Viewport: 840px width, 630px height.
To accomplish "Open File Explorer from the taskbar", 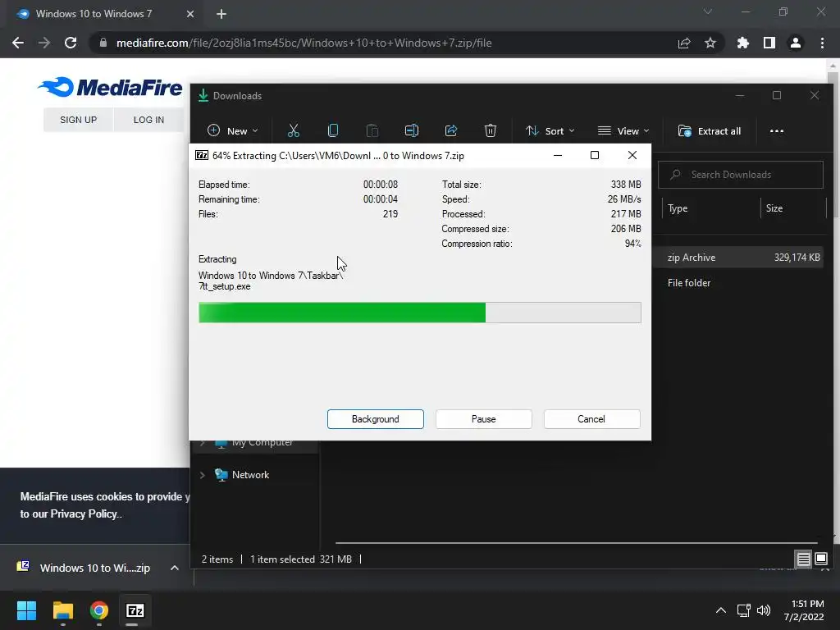I will pos(62,610).
